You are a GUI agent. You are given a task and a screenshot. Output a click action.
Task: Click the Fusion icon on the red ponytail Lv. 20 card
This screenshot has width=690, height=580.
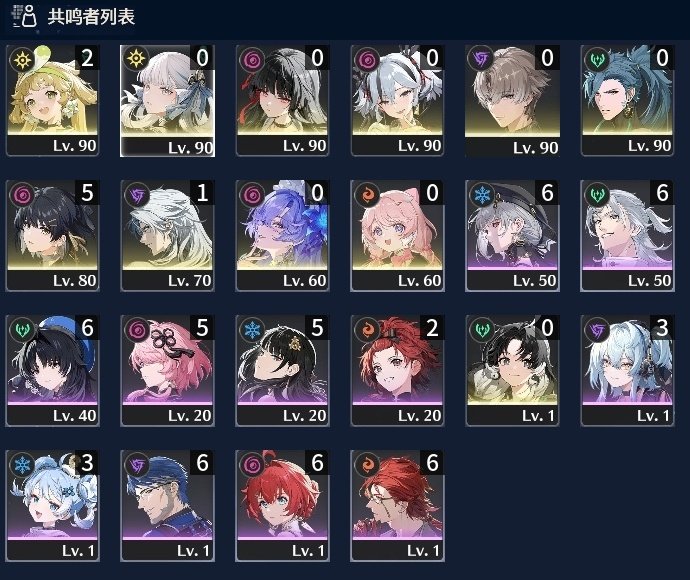tap(367, 329)
